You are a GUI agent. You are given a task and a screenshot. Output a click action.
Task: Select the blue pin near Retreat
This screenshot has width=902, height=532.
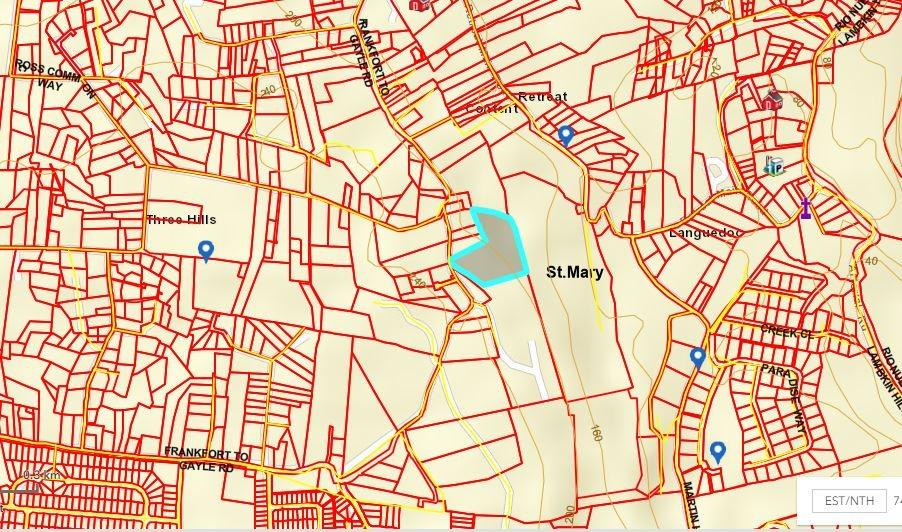point(566,135)
